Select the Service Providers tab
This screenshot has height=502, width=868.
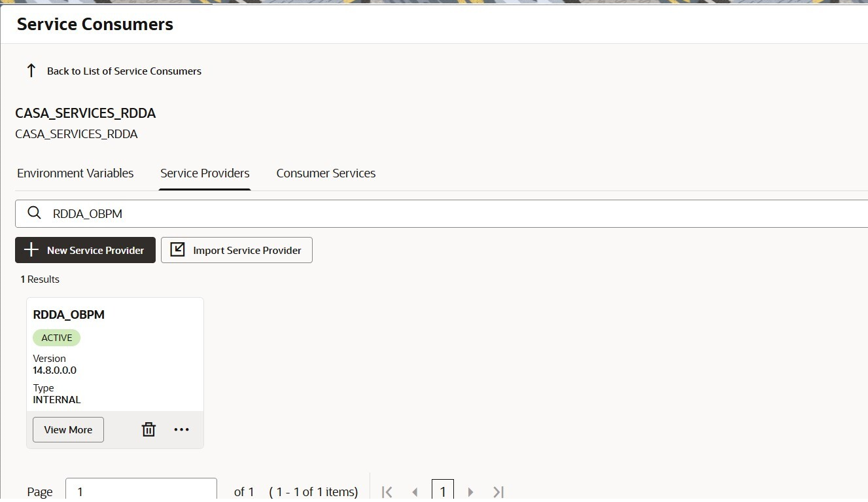point(205,173)
